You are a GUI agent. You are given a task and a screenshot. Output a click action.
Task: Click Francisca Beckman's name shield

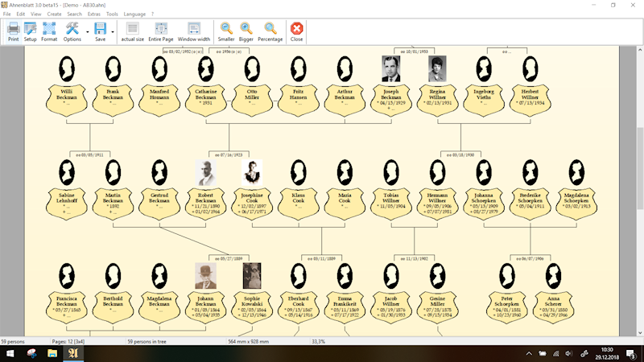click(67, 306)
